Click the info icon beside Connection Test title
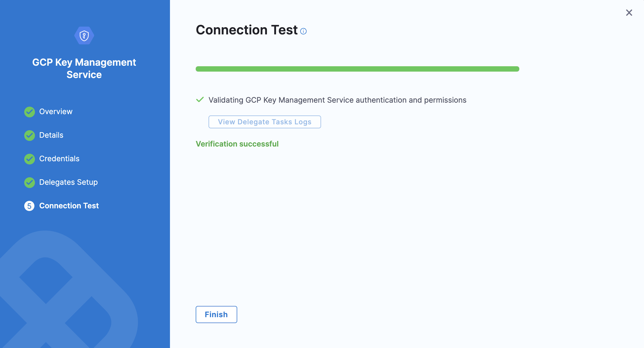Viewport: 644px width, 348px height. pyautogui.click(x=303, y=31)
